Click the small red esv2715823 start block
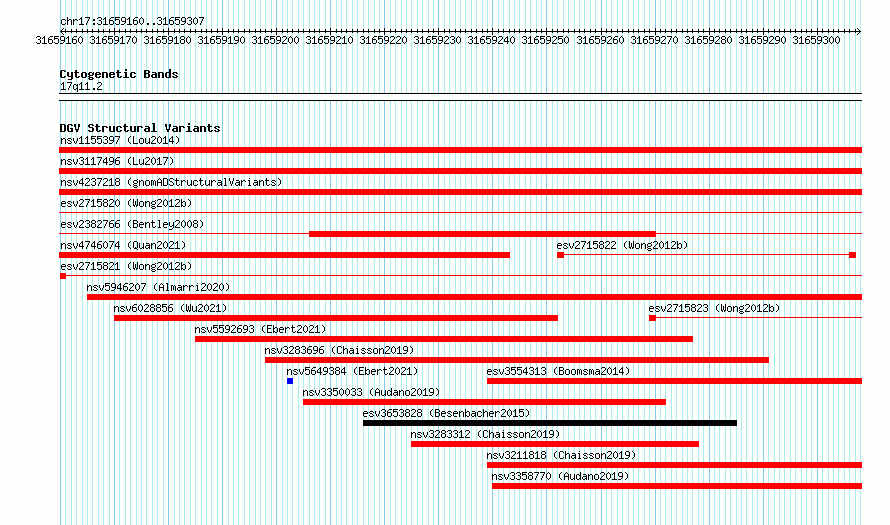Viewport: 890px width, 525px height. (x=653, y=318)
